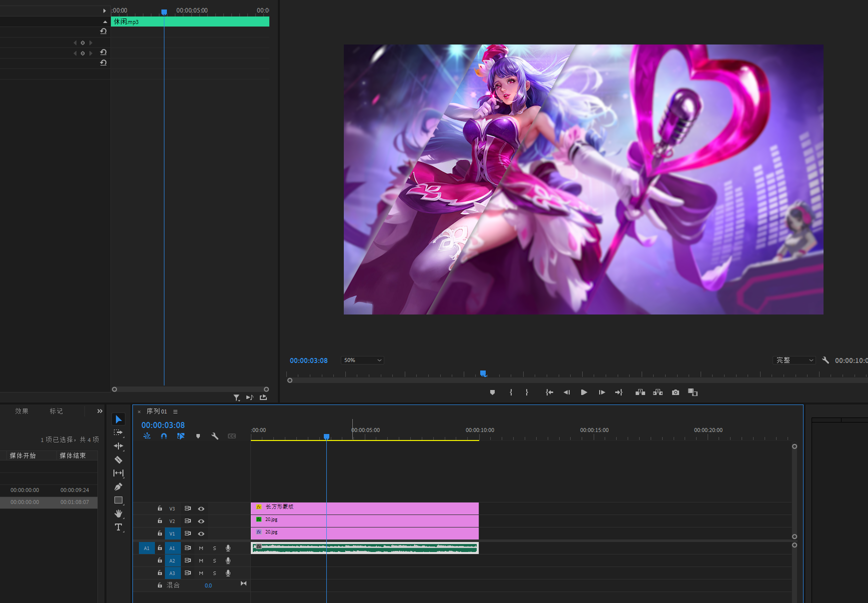Solo audio track A2
Screen dimensions: 868x603
tap(215, 561)
